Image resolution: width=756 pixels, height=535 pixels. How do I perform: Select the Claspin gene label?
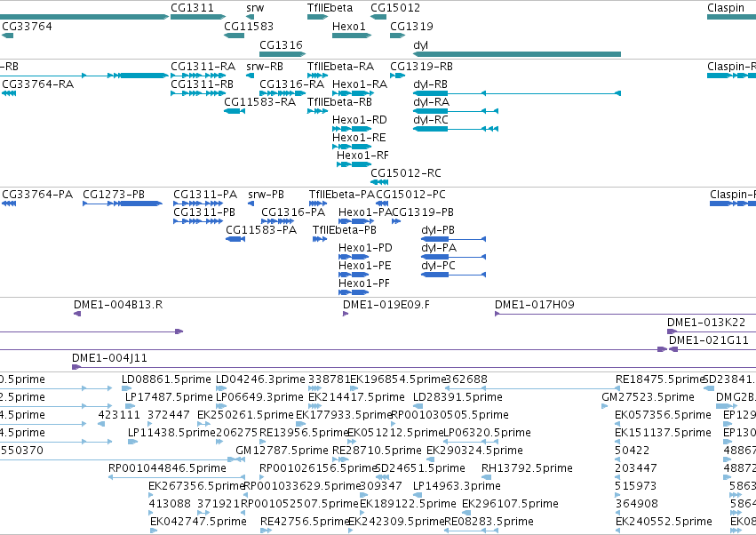click(x=726, y=8)
